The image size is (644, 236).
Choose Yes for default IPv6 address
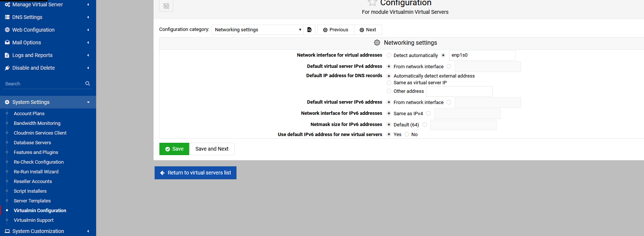tap(389, 134)
